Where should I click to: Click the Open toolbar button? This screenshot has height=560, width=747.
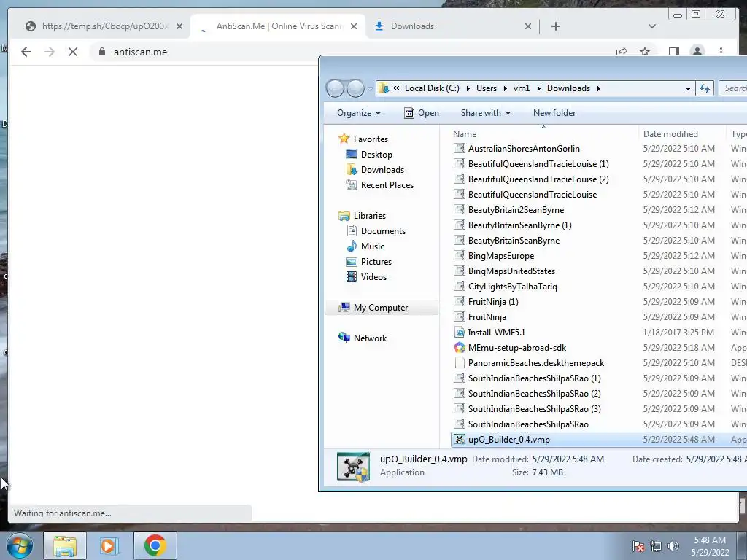pyautogui.click(x=422, y=113)
